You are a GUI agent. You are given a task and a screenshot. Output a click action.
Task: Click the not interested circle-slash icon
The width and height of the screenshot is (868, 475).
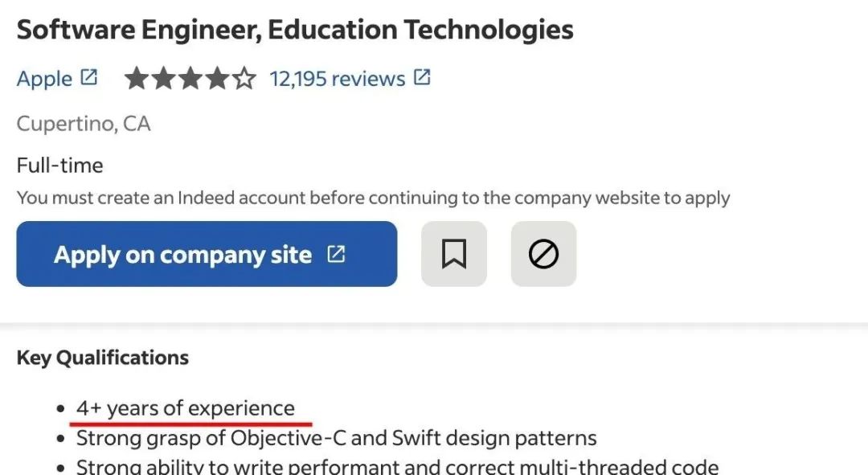coord(543,254)
